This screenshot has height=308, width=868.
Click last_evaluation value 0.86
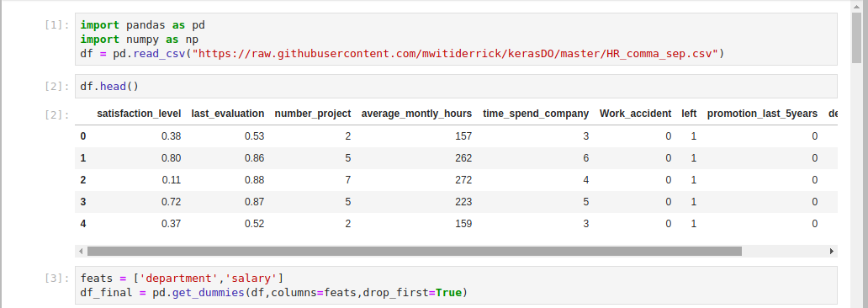[x=255, y=158]
